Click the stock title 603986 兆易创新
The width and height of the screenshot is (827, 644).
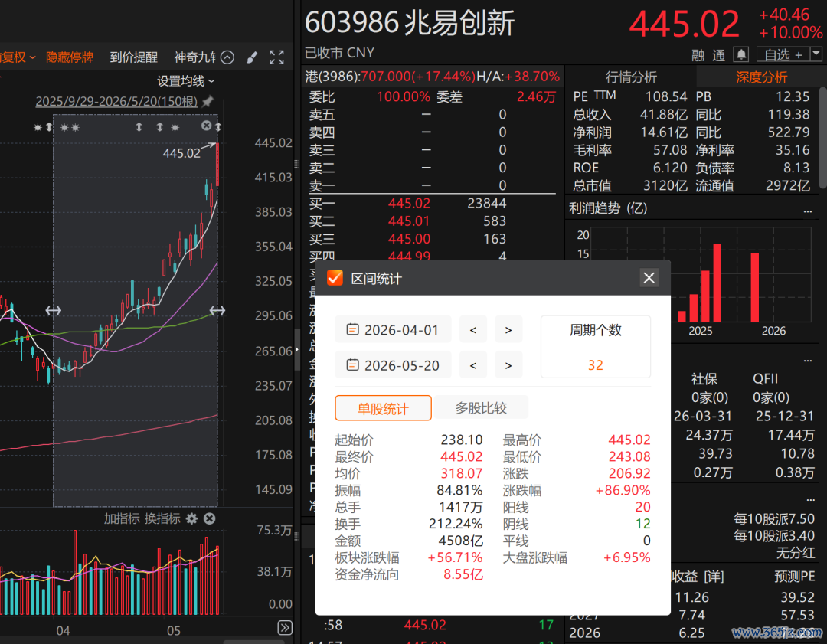pos(410,23)
